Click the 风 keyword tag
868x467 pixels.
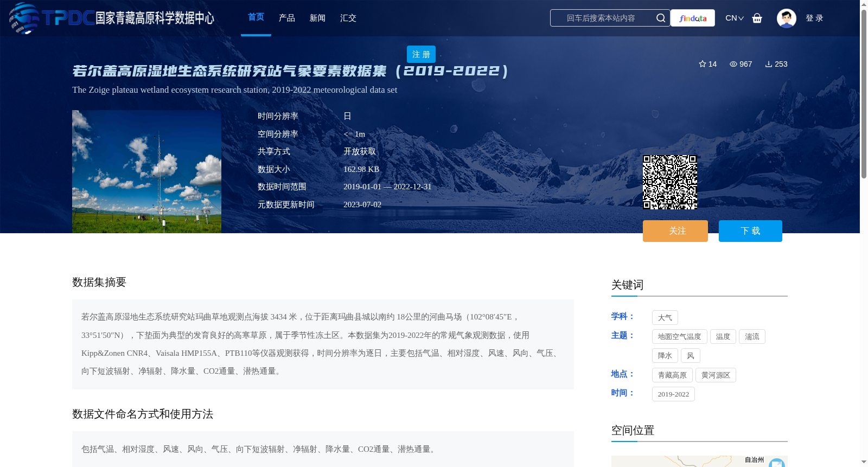[x=691, y=356]
